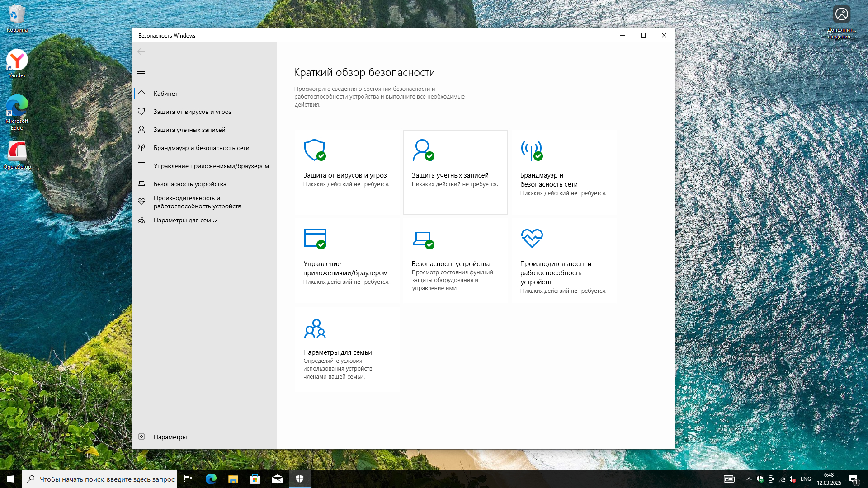Go to Защита учетных записей sidebar item
Viewport: 868px width, 488px height.
coord(189,130)
